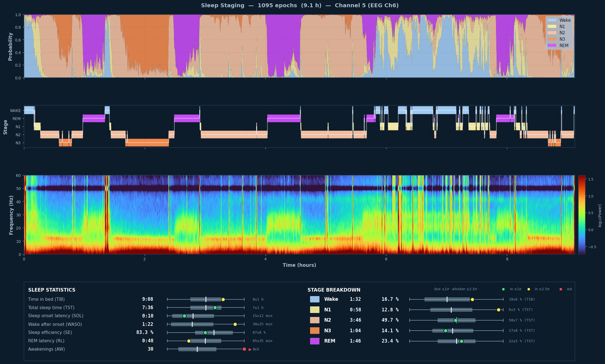Click the reference range '87±8 %'
Viewport: 605px width, 364px height.
point(259,333)
